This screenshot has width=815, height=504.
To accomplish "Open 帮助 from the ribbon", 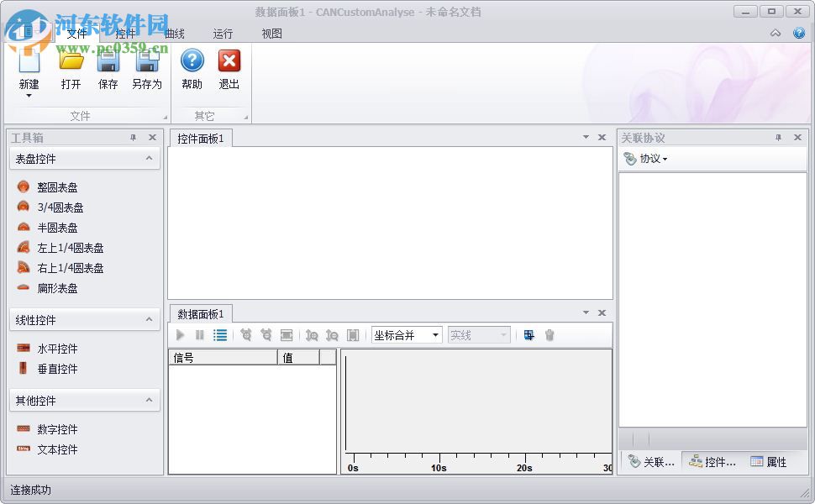I will (x=192, y=70).
